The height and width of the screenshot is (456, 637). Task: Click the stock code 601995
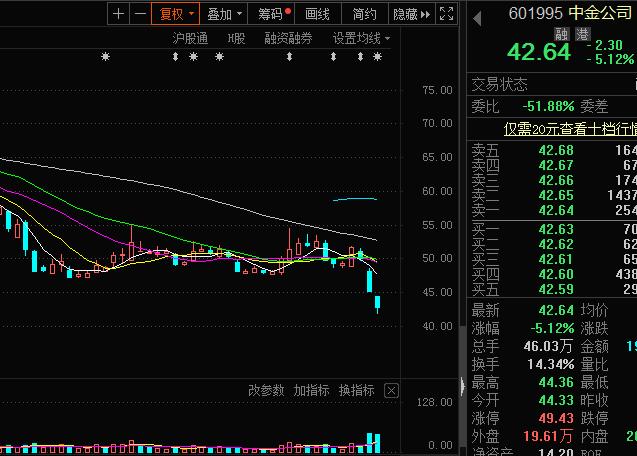536,13
